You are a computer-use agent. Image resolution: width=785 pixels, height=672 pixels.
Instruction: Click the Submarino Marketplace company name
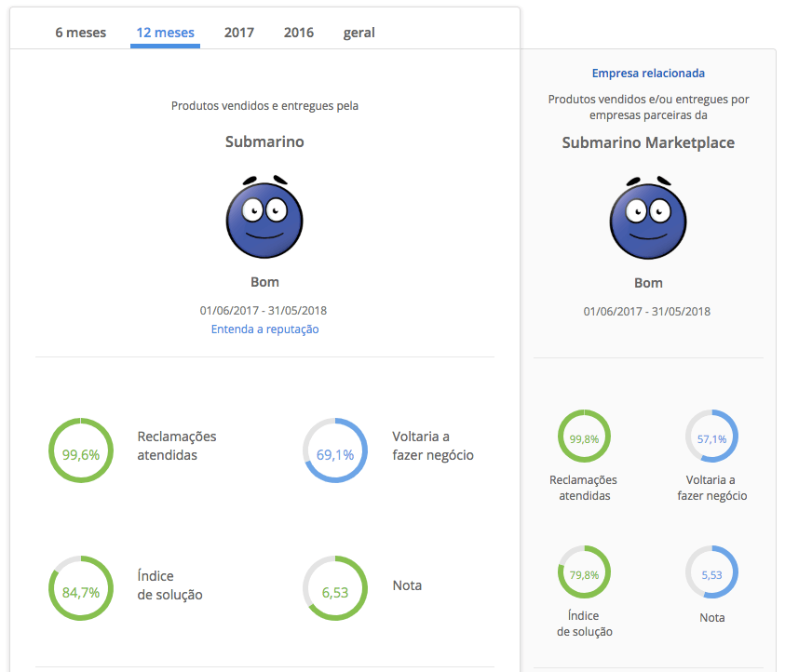648,142
